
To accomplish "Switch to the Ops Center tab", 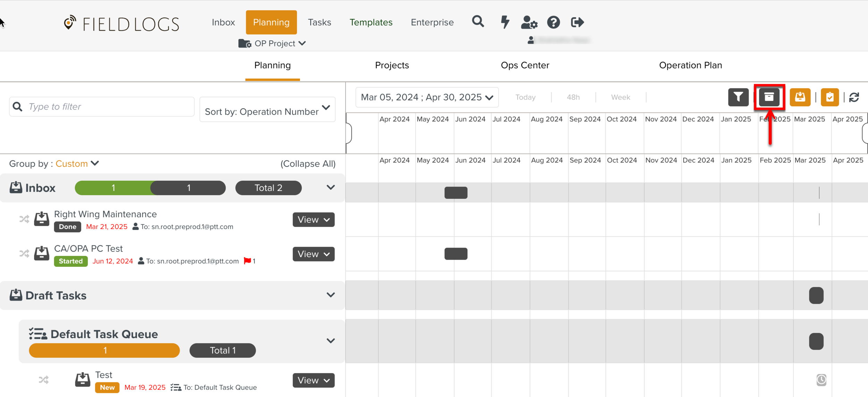I will [525, 65].
